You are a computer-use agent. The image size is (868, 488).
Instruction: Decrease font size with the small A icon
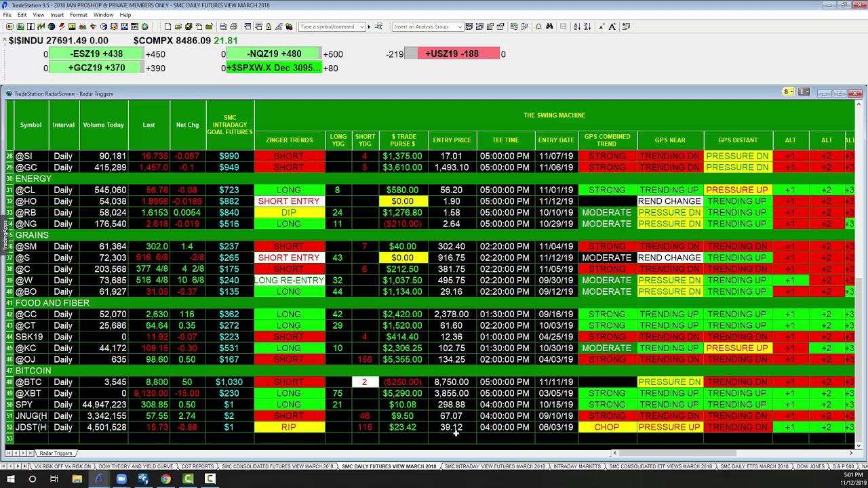602,26
